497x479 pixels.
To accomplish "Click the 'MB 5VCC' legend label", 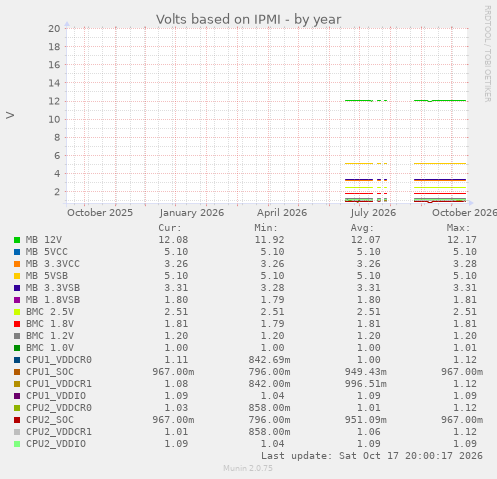I will [47, 252].
